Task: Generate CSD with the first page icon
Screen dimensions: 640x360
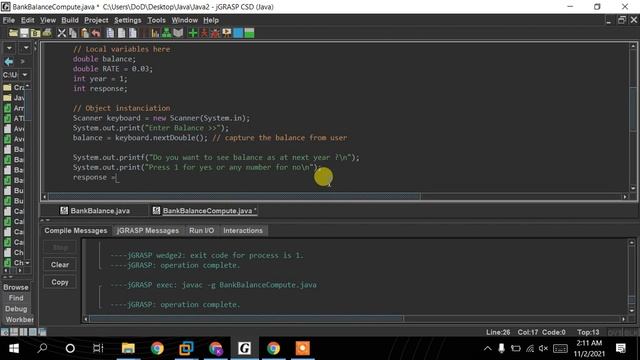Action: click(x=110, y=33)
